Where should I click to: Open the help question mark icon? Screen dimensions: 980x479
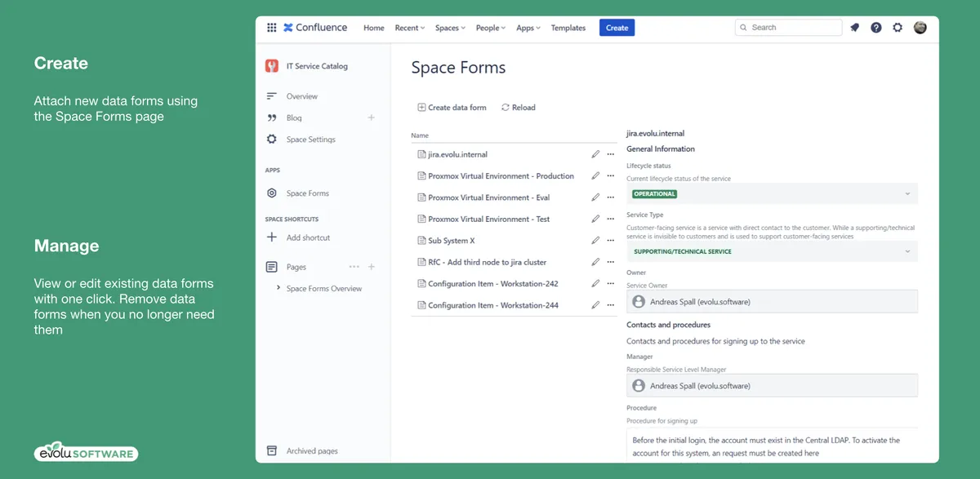(x=876, y=28)
